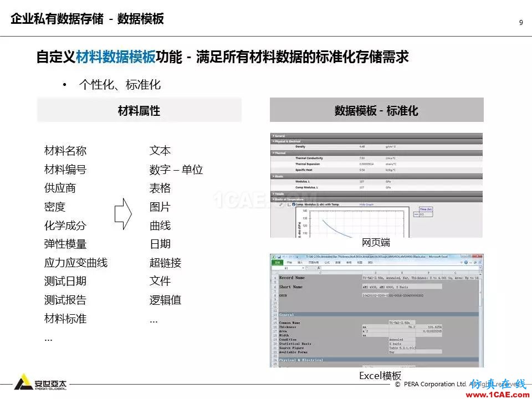
Task: Click the 表格 data type item
Action: tap(160, 188)
